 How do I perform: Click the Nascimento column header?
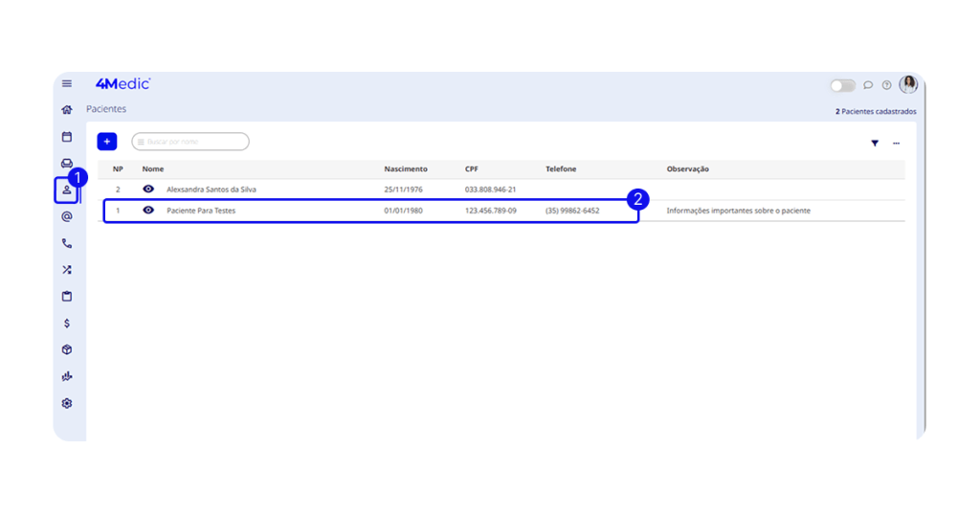click(x=406, y=169)
